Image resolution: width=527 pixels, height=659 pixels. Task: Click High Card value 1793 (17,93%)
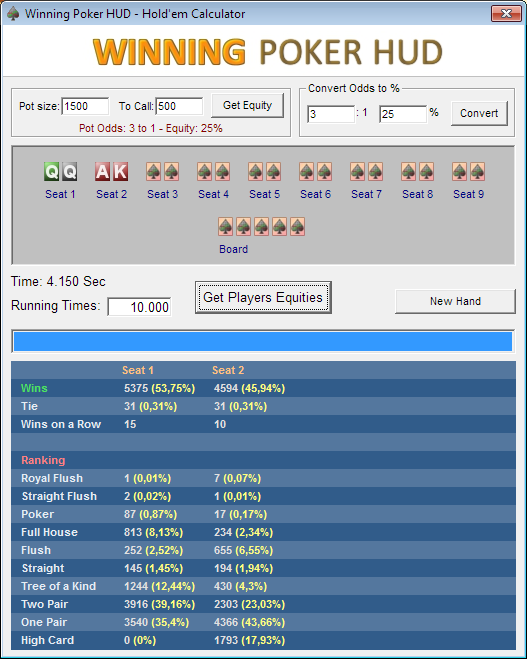point(249,641)
